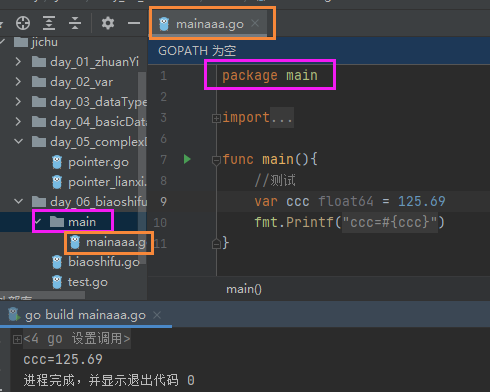
Task: Collapse the day_05 complex folder
Action: (x=18, y=141)
